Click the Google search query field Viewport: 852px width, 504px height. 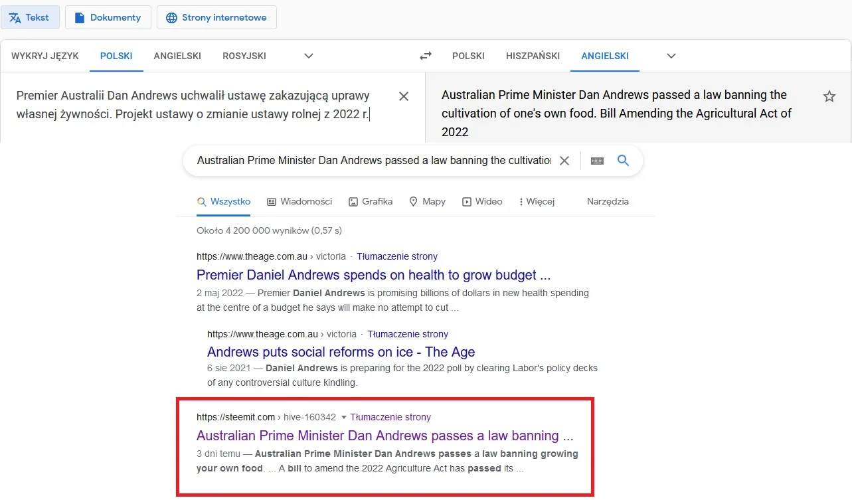coord(374,161)
